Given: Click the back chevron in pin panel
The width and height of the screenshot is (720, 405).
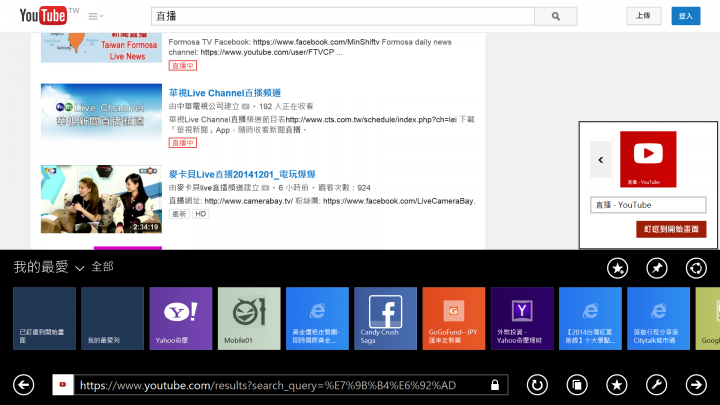Looking at the screenshot, I should 601,159.
